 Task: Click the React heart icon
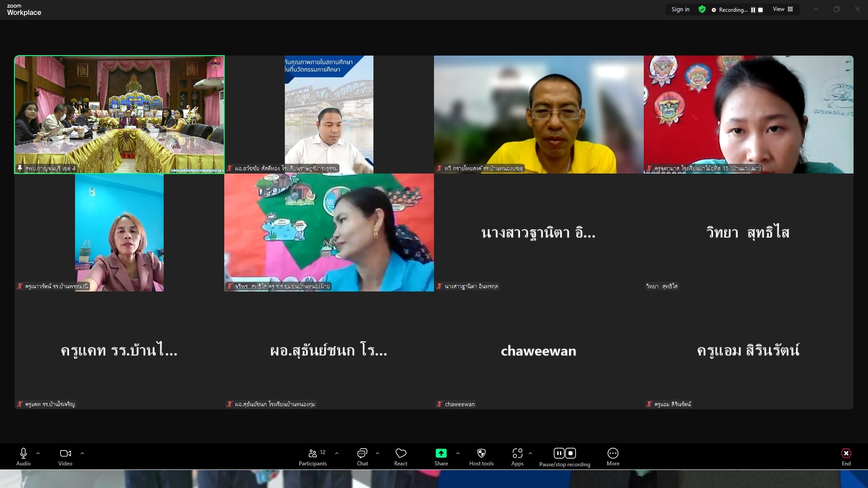[401, 453]
